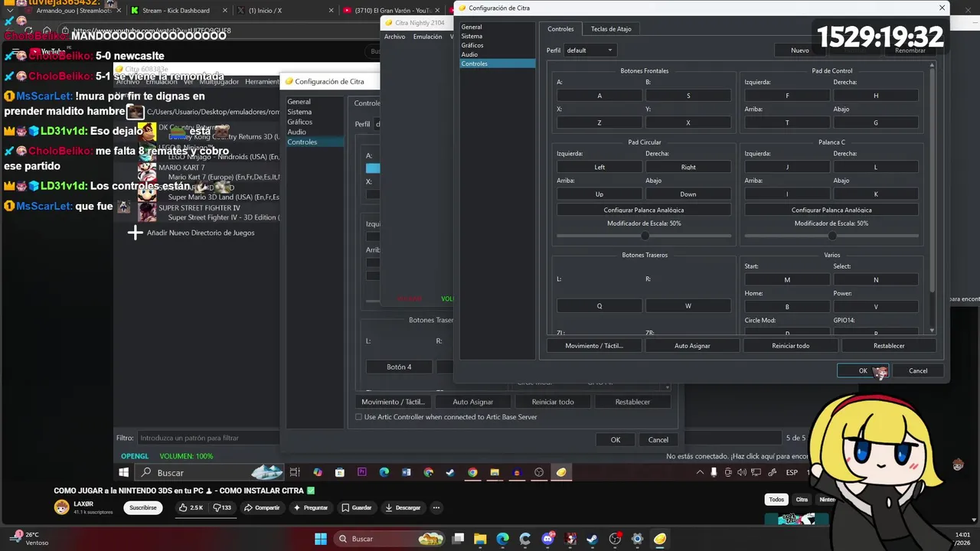Click the A button mapping key
Image resolution: width=980 pixels, height=551 pixels.
[x=599, y=96]
